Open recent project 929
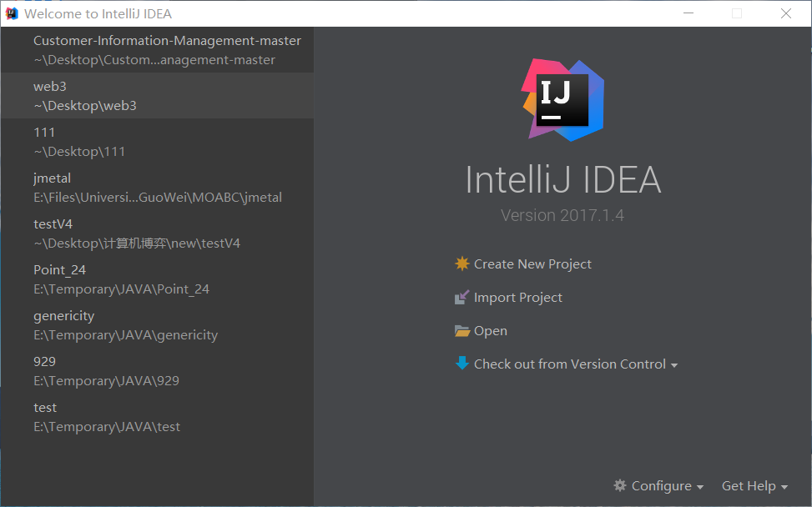This screenshot has width=812, height=507. coord(158,371)
